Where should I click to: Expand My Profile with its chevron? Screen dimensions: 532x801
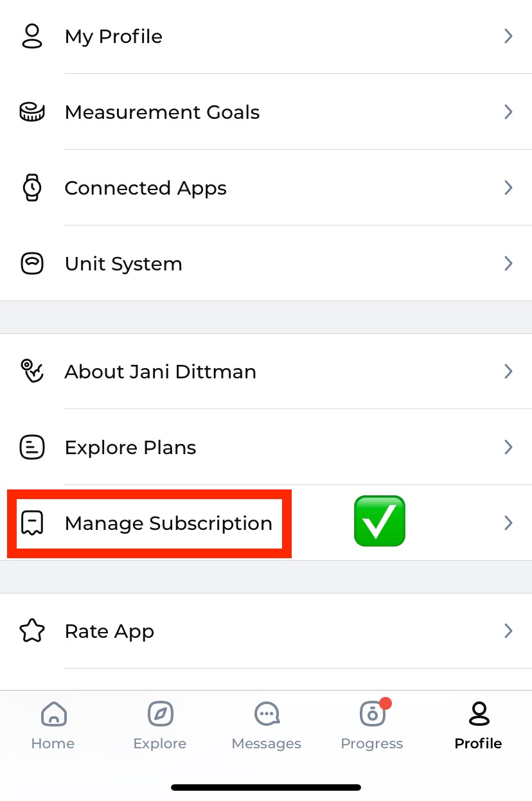tap(508, 36)
